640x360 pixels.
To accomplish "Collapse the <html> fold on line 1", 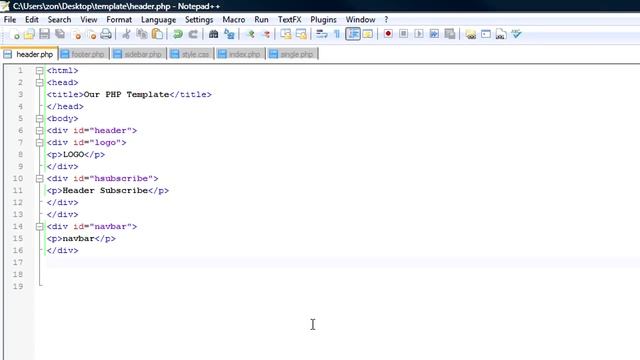I will pos(40,71).
